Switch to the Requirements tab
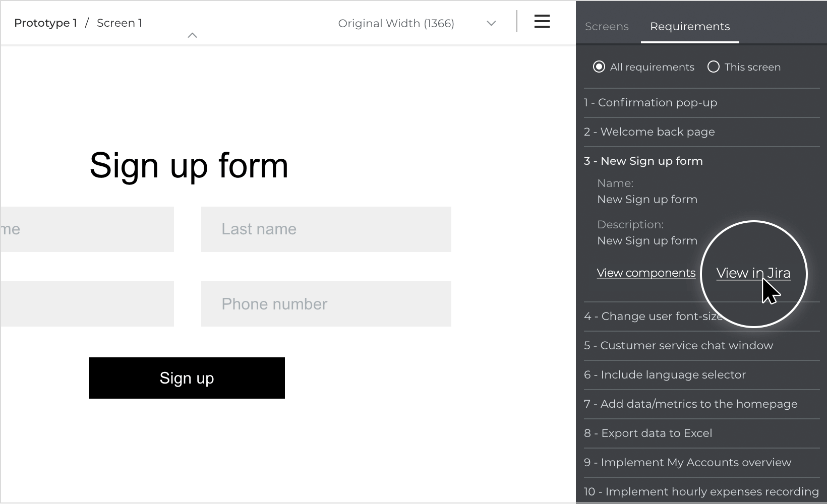 coord(690,27)
